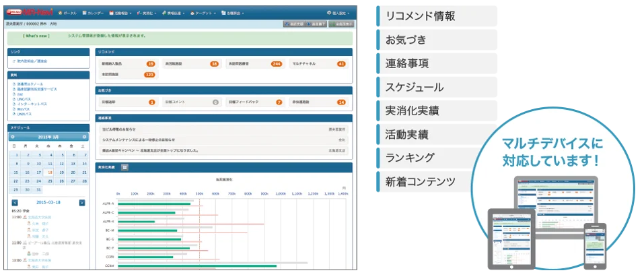Go to previous month in schedule calendar

coord(13,137)
